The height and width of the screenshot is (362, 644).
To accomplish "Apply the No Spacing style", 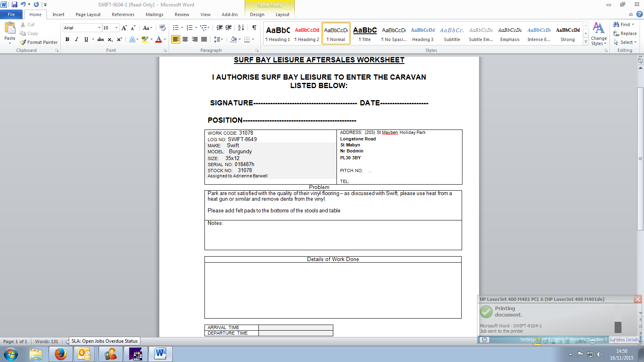I will [394, 33].
